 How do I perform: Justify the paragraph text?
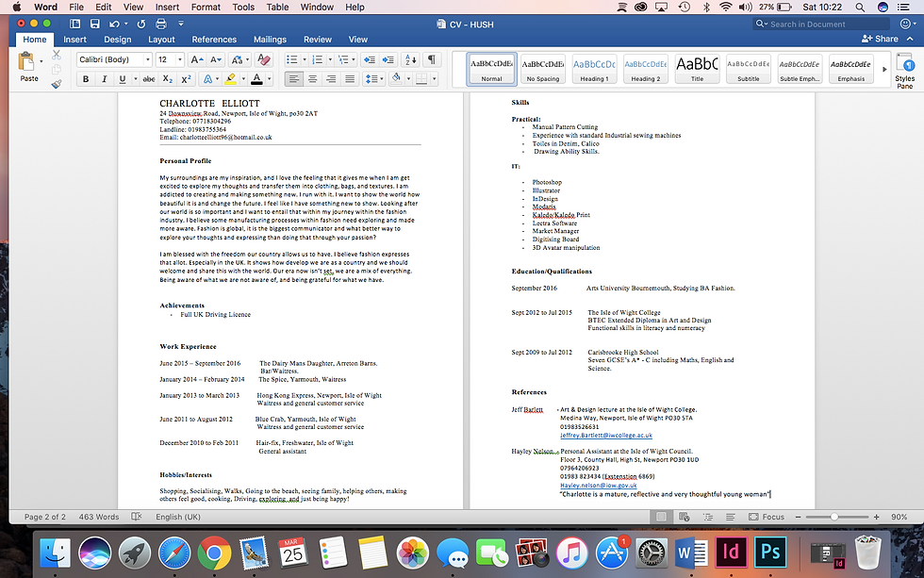coord(350,79)
